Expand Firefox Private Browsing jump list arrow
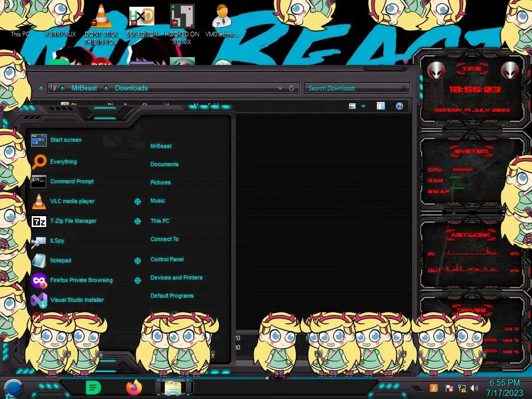 pos(137,280)
